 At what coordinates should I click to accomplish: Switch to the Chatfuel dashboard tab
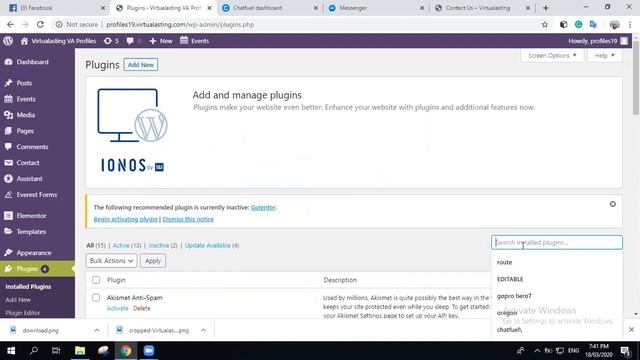pyautogui.click(x=269, y=8)
